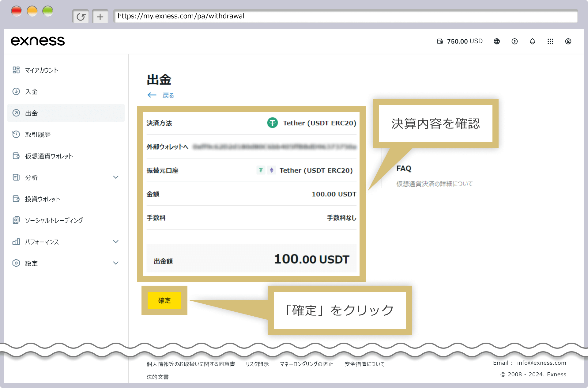Screen dimensions: 588x388
Task: Click the blurred external wallet address
Action: tap(275, 147)
